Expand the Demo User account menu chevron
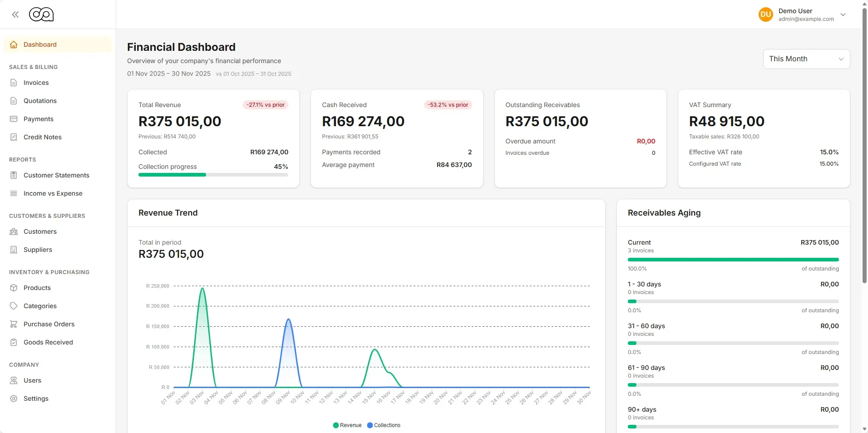868x433 pixels. [x=843, y=15]
